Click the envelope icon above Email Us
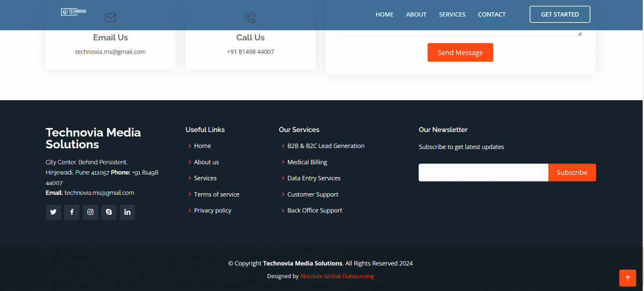 tap(111, 17)
